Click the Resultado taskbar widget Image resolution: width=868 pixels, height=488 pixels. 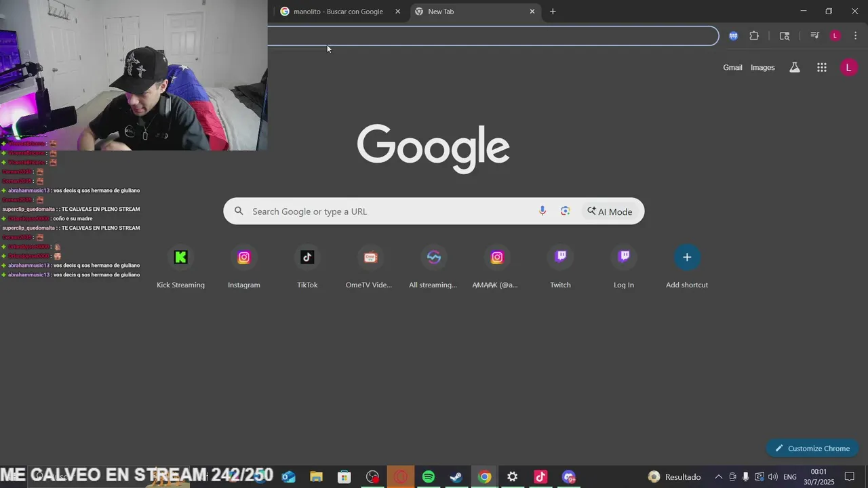pos(675,477)
